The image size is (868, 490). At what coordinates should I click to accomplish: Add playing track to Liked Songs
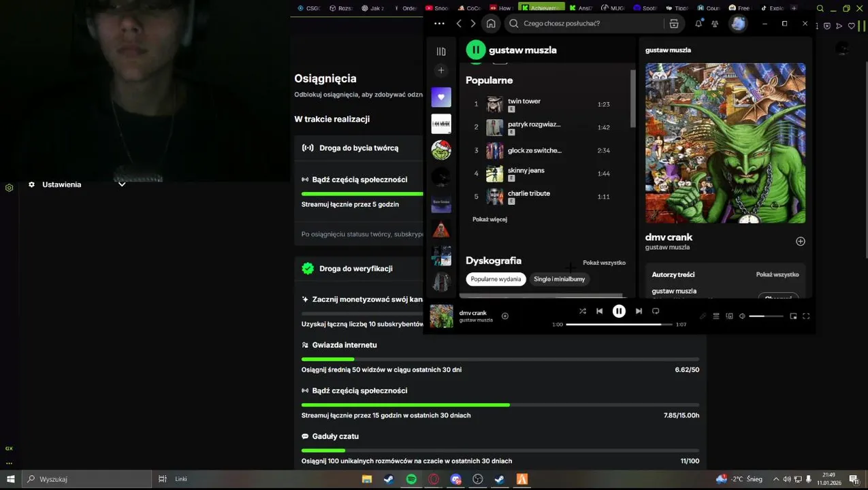tap(505, 316)
